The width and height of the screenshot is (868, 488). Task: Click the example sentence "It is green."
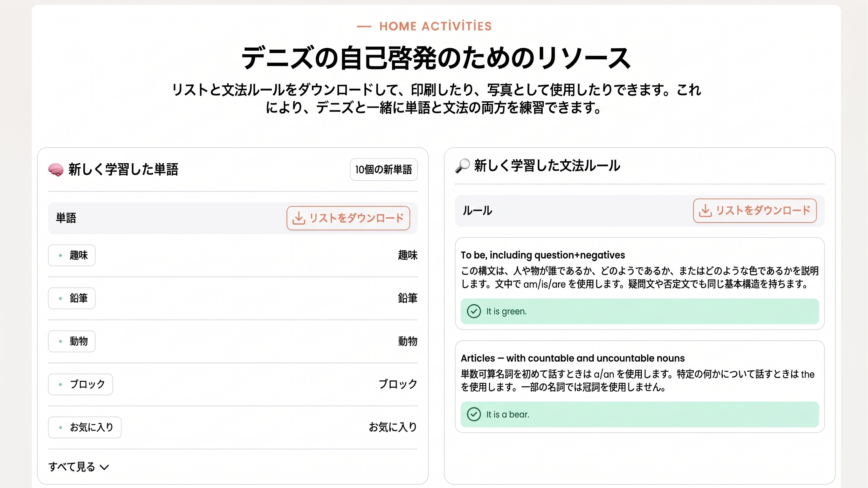506,312
